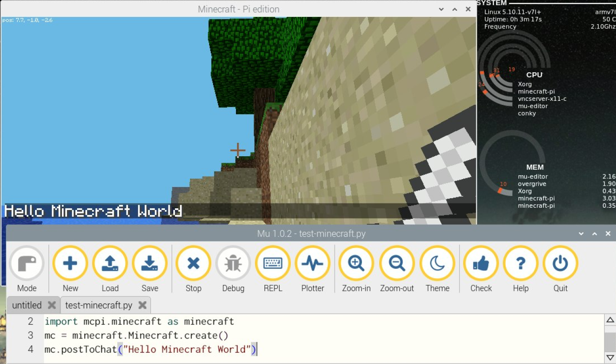Close the test-minecraft.py tab
The height and width of the screenshot is (364, 616).
pyautogui.click(x=142, y=305)
